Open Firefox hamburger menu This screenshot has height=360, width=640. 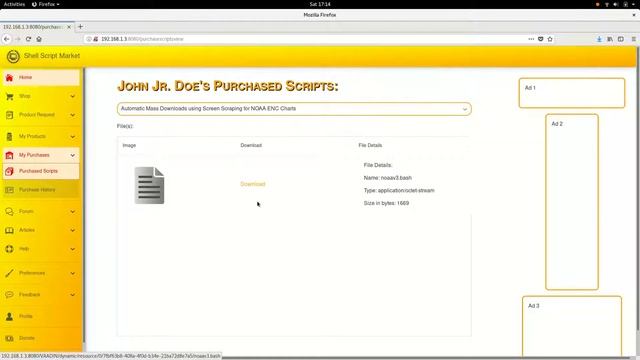(x=634, y=39)
